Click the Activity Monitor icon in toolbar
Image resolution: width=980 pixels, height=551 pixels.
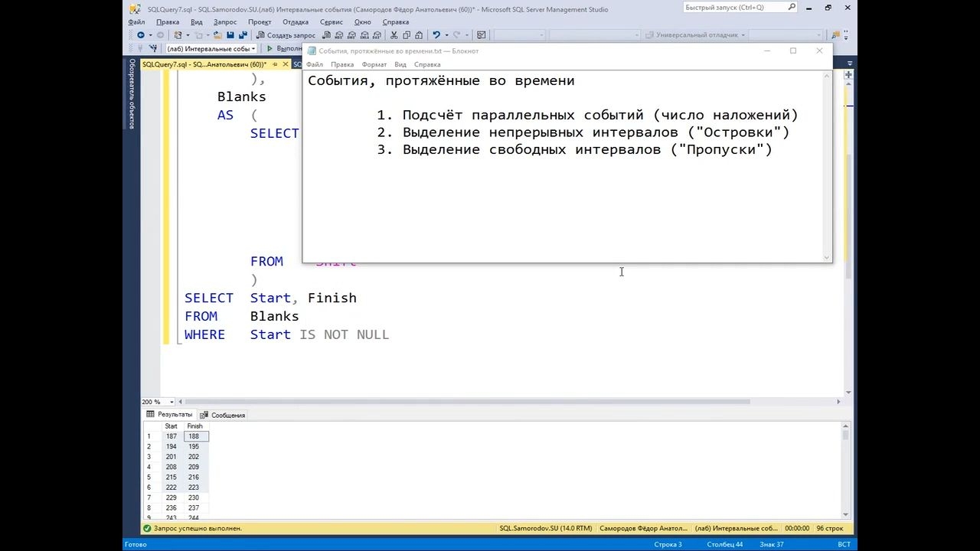point(481,35)
